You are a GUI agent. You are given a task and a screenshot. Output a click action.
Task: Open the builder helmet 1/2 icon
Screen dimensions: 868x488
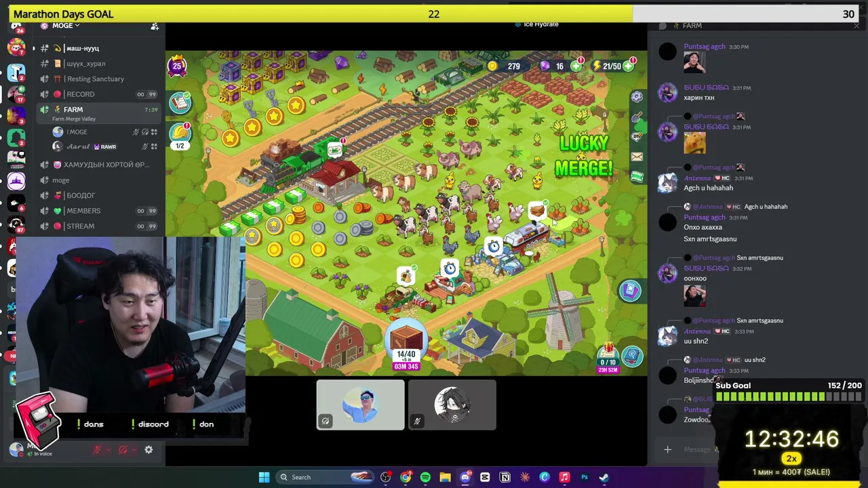pyautogui.click(x=180, y=134)
